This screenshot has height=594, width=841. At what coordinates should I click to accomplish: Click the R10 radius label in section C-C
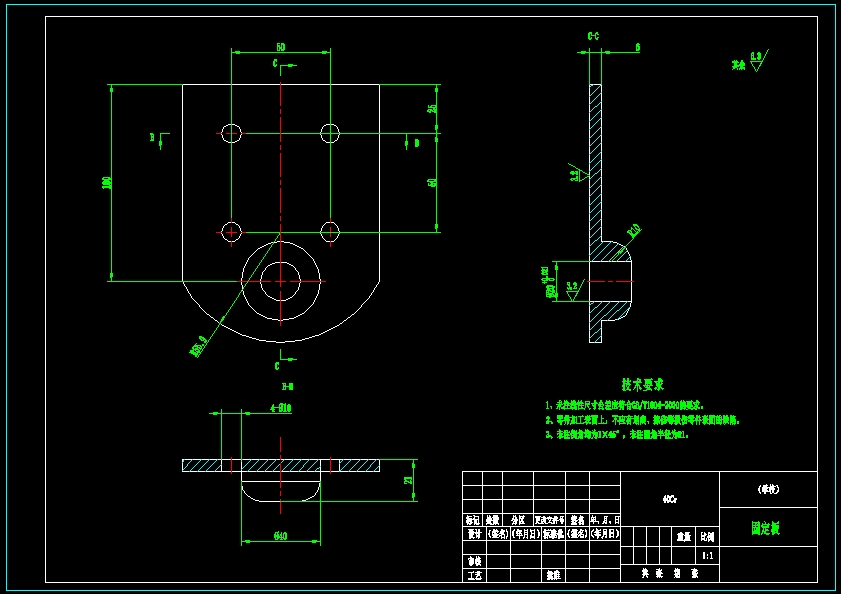coord(633,231)
